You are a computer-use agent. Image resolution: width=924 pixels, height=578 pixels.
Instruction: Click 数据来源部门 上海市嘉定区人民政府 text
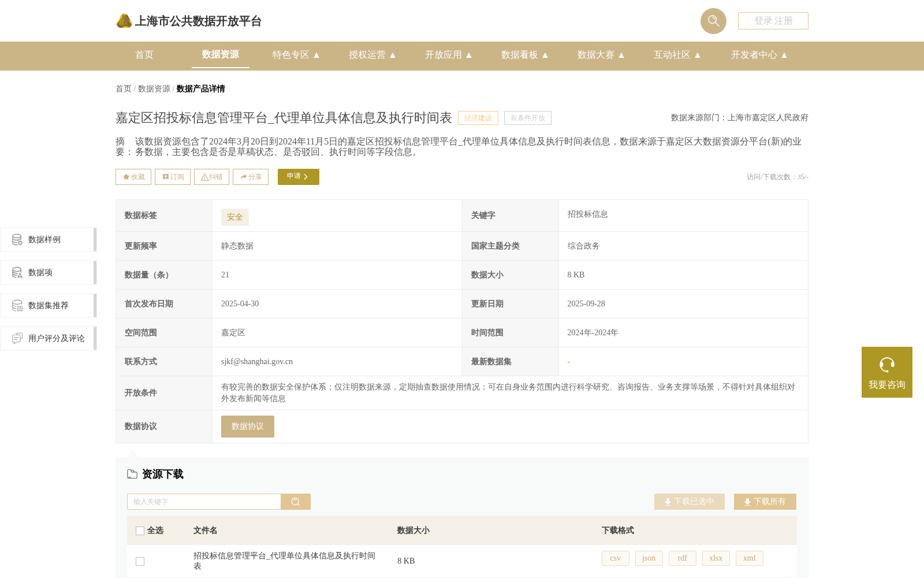[740, 118]
